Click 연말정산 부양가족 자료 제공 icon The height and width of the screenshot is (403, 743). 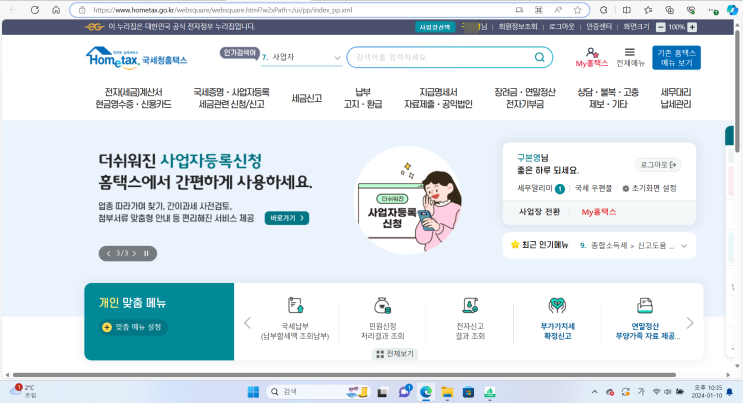pos(645,305)
